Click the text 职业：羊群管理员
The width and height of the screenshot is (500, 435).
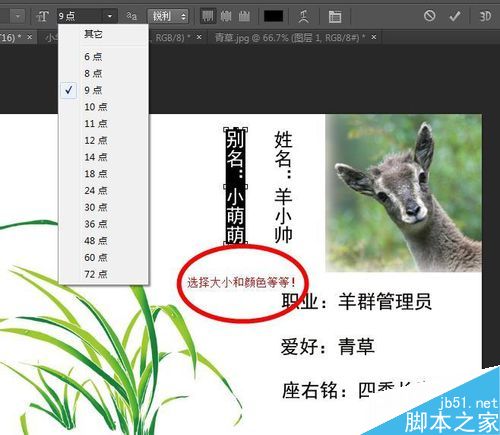tap(356, 302)
